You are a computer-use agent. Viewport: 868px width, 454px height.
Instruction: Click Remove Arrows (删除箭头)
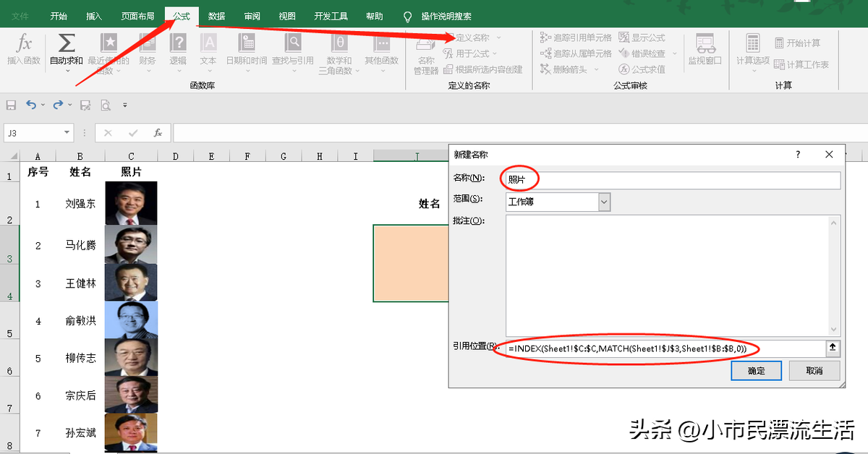coord(564,69)
